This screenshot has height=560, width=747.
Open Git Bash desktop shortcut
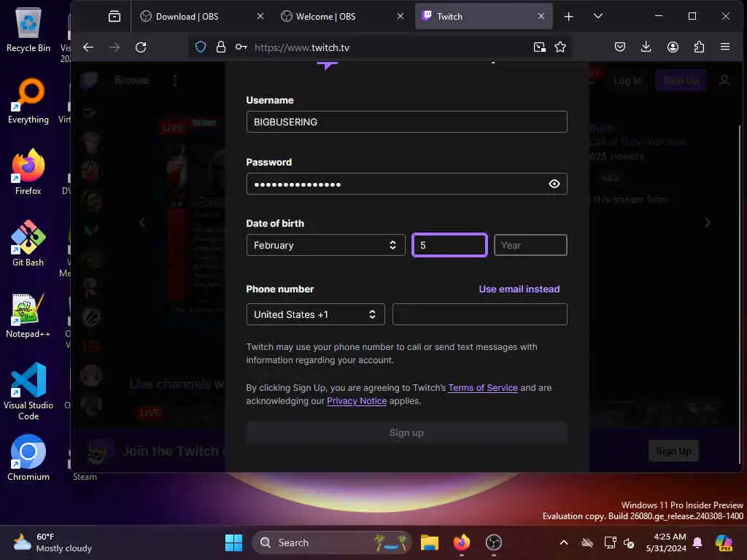[x=28, y=244]
